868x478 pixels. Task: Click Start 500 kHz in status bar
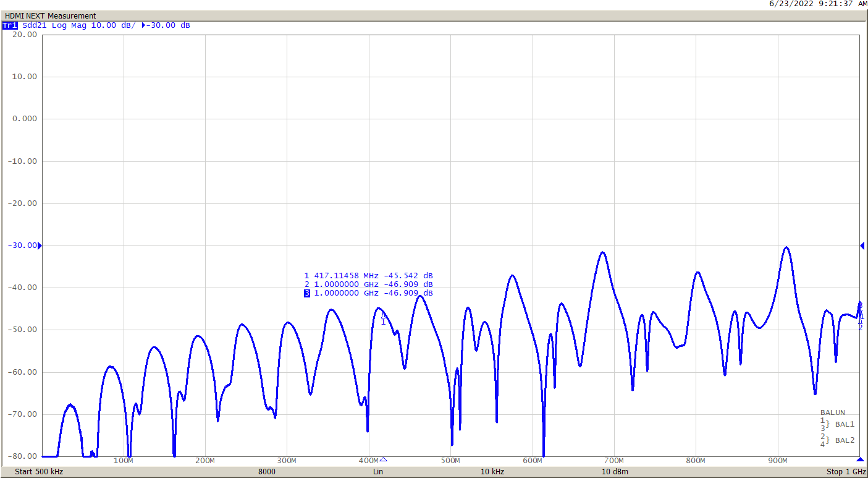pos(39,472)
